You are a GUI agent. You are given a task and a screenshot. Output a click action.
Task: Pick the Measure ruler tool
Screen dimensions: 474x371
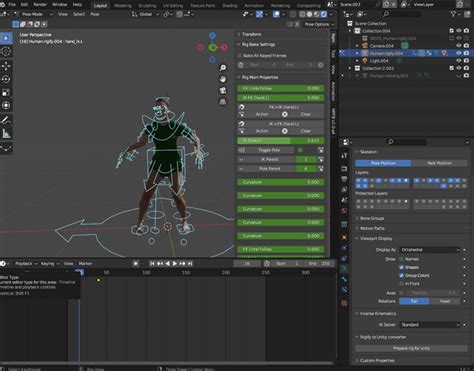6,134
